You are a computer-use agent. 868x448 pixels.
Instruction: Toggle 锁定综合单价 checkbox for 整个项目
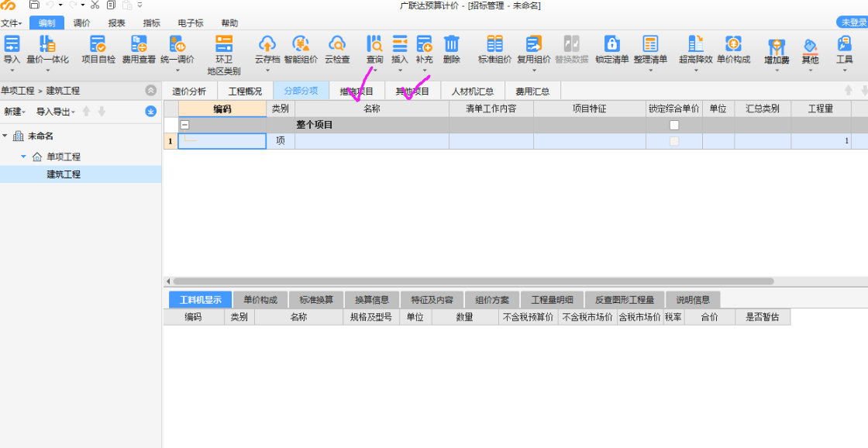674,125
